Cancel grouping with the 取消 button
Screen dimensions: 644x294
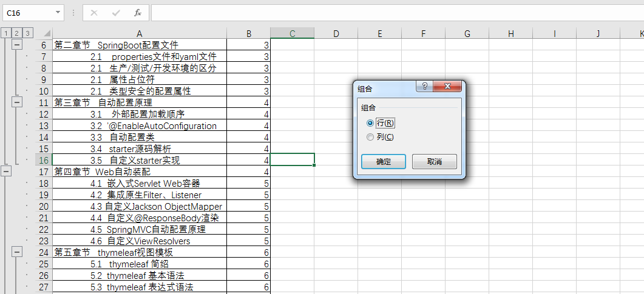click(x=435, y=162)
